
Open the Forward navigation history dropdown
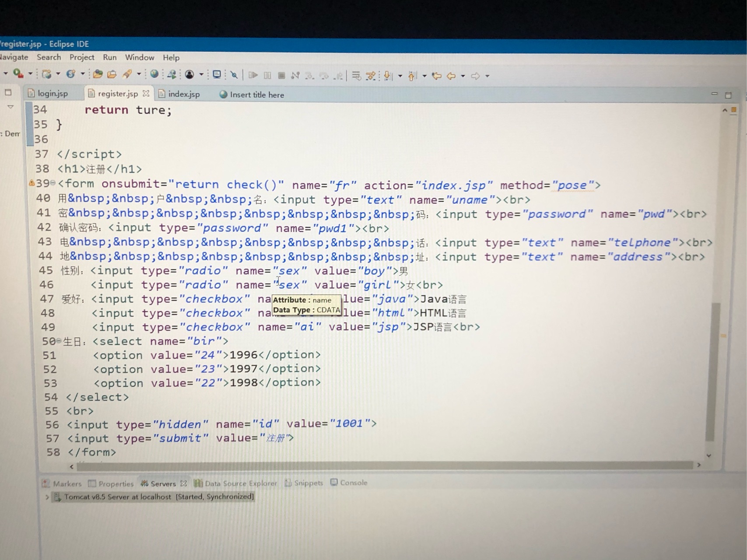point(487,76)
